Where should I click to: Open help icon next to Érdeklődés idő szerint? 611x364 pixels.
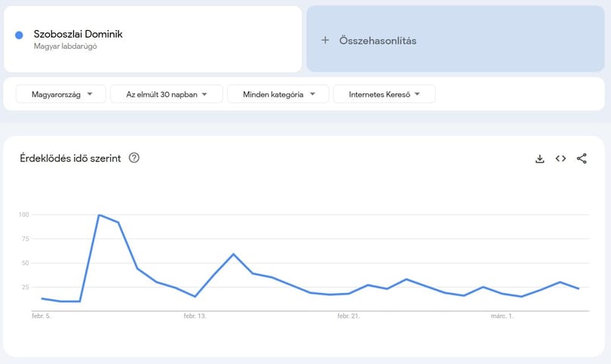point(134,158)
